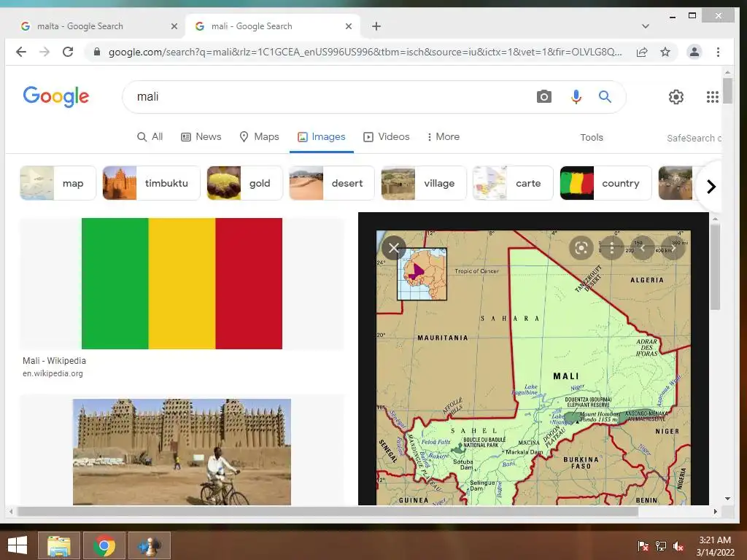Open the Videos results tab

(x=387, y=136)
